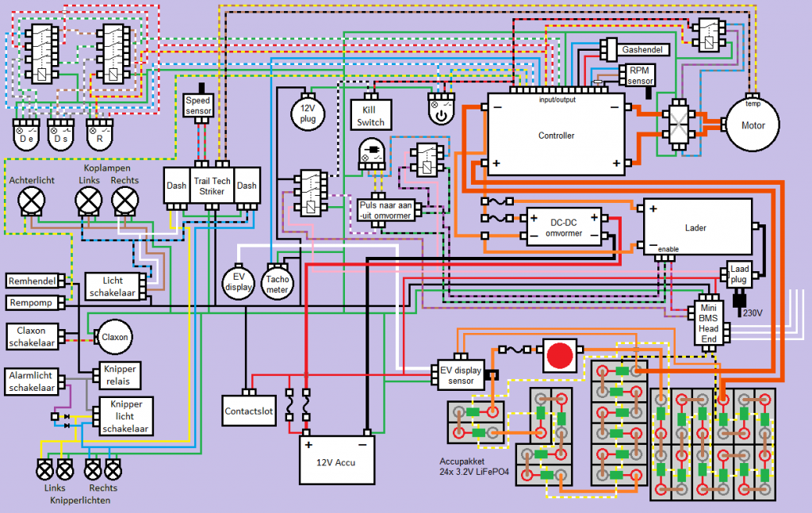The height and width of the screenshot is (513, 812).
Task: Select the first relay in top-left corner
Action: (41, 54)
